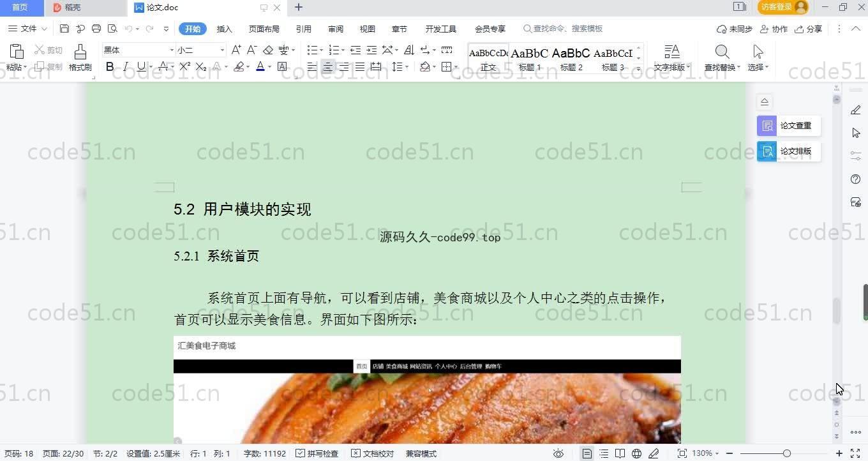Decrease paragraph indent
The height and width of the screenshot is (461, 868).
click(x=355, y=50)
